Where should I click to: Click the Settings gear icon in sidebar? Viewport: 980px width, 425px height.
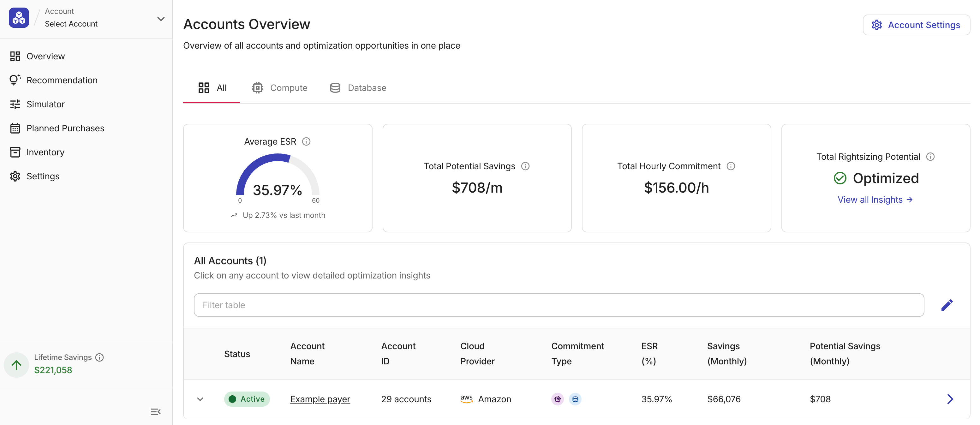pos(15,176)
